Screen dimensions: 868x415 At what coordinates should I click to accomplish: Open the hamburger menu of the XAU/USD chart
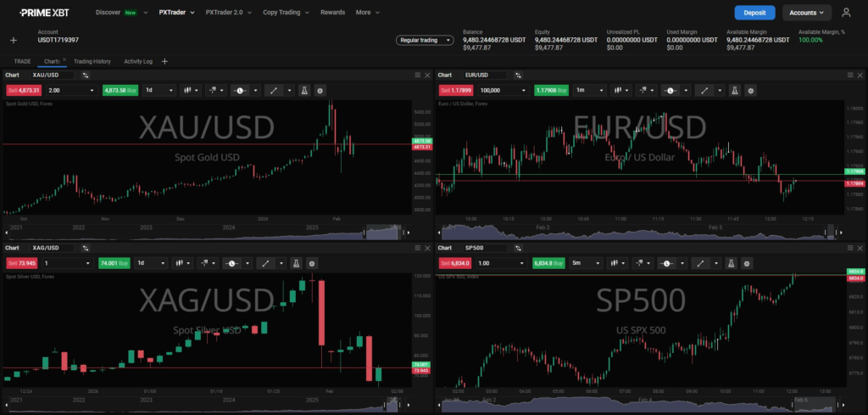click(x=417, y=76)
